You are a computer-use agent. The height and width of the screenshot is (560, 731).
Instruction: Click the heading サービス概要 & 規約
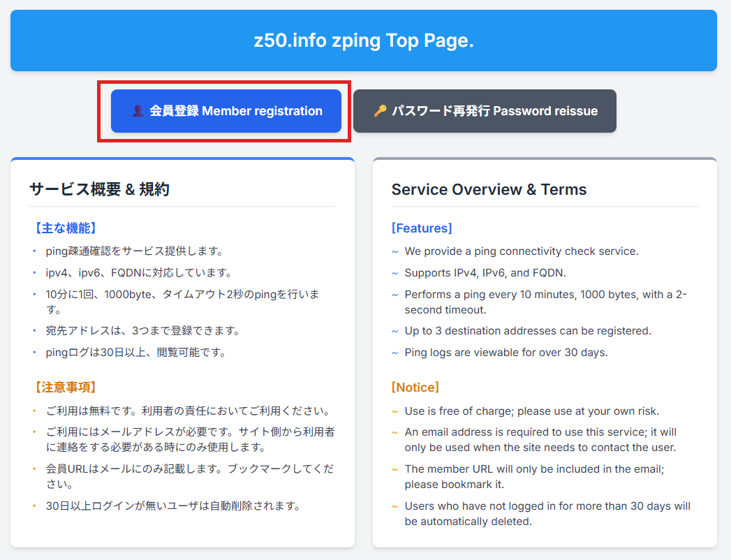coord(99,189)
